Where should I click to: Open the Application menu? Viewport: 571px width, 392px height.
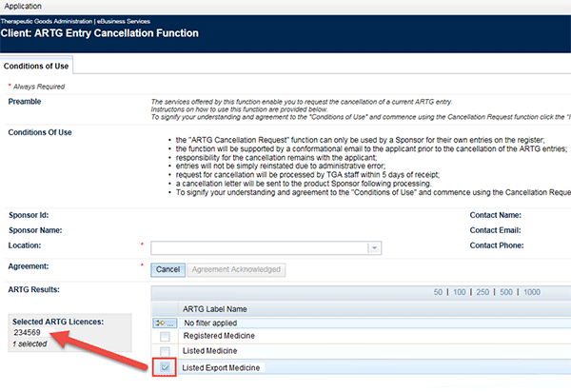25,6
